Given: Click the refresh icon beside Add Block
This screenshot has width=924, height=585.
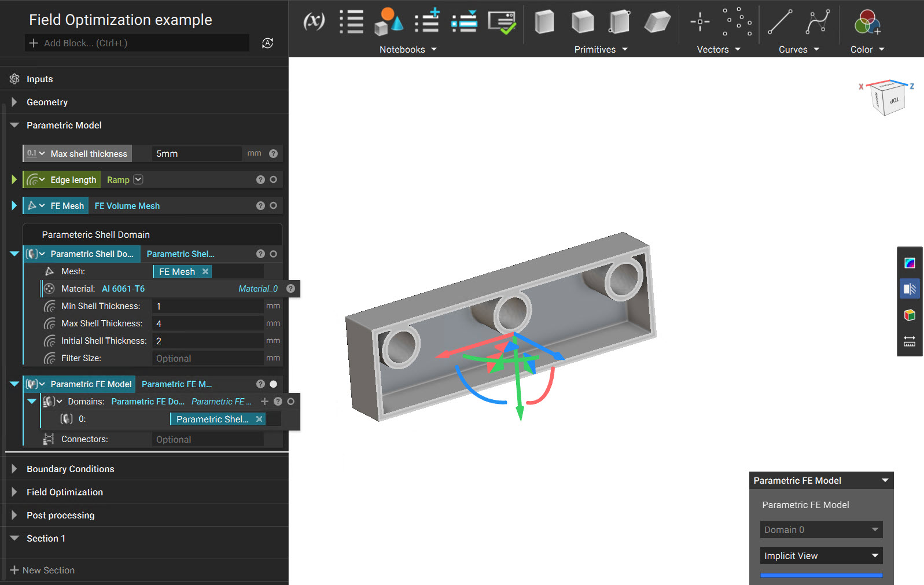Looking at the screenshot, I should [x=267, y=43].
